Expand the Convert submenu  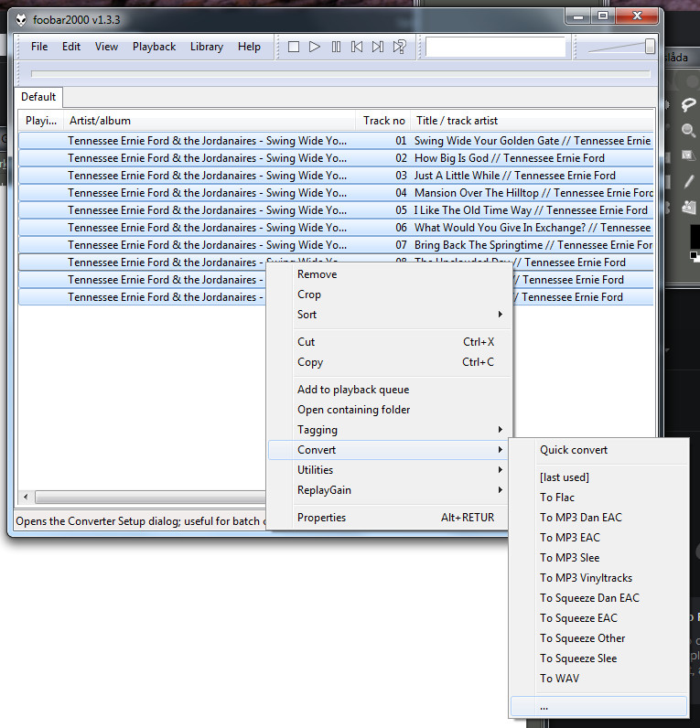click(x=389, y=449)
